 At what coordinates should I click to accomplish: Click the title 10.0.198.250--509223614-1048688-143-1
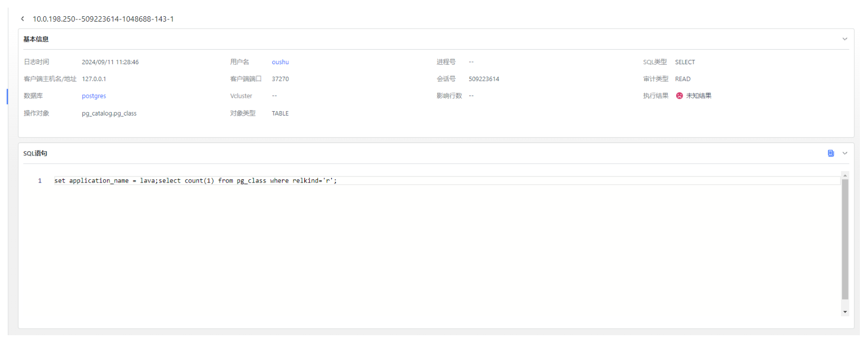click(103, 19)
